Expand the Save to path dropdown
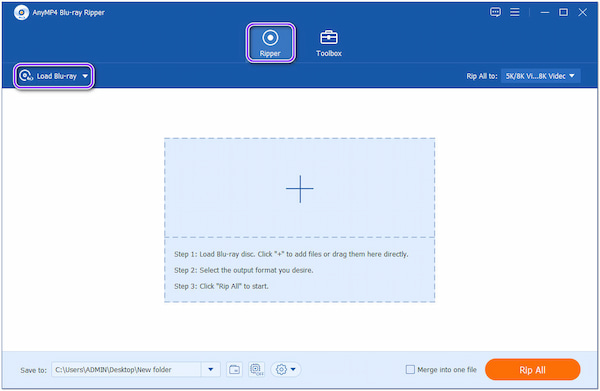Screen dimensions: 600x391 pyautogui.click(x=210, y=370)
